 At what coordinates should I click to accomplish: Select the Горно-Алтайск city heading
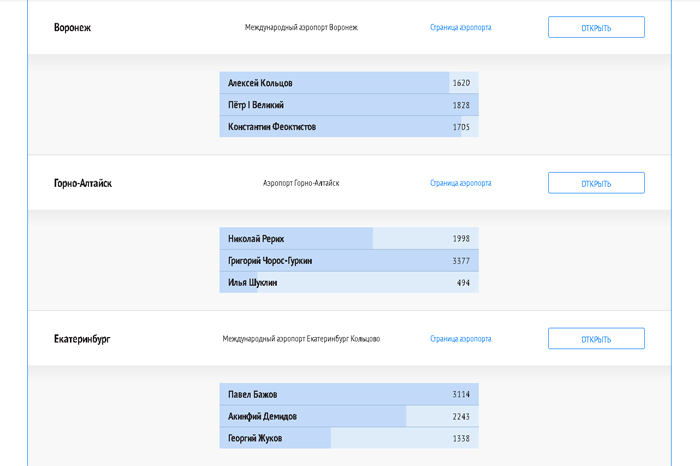[83, 183]
